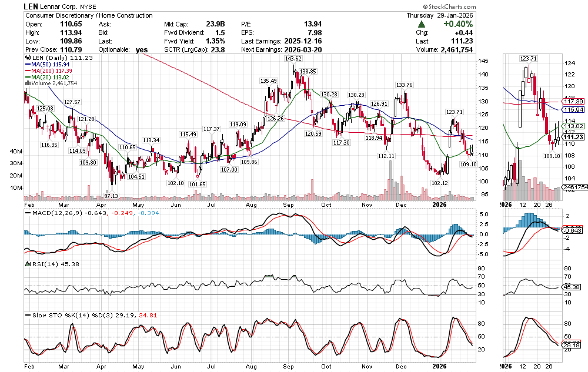Click the Slow STO panel legend icon
The height and width of the screenshot is (372, 588).
click(26, 315)
